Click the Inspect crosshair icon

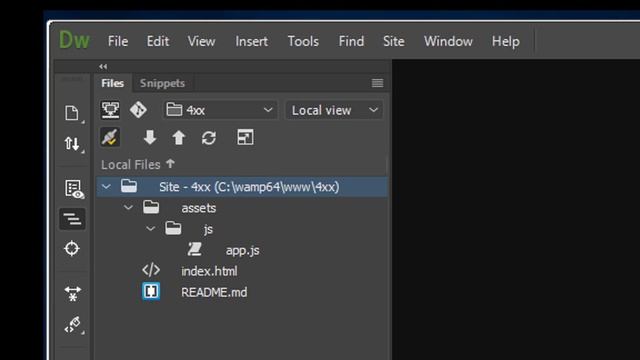[x=71, y=249]
